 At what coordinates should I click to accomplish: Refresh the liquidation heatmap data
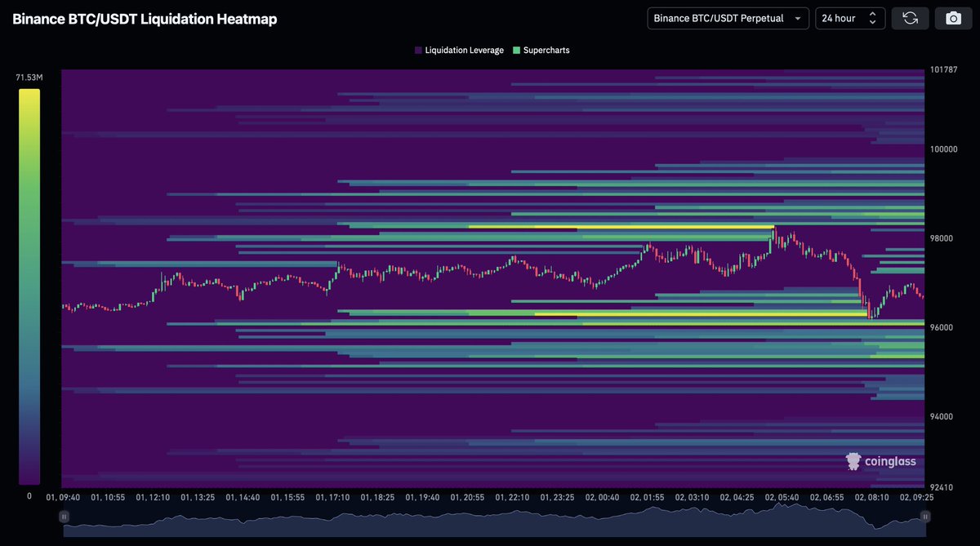point(910,18)
